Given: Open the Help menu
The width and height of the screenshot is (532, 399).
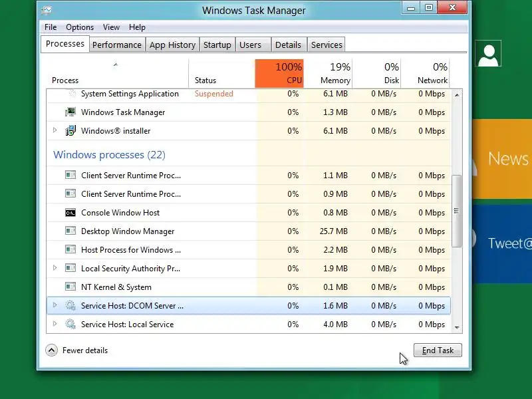Looking at the screenshot, I should click(137, 27).
